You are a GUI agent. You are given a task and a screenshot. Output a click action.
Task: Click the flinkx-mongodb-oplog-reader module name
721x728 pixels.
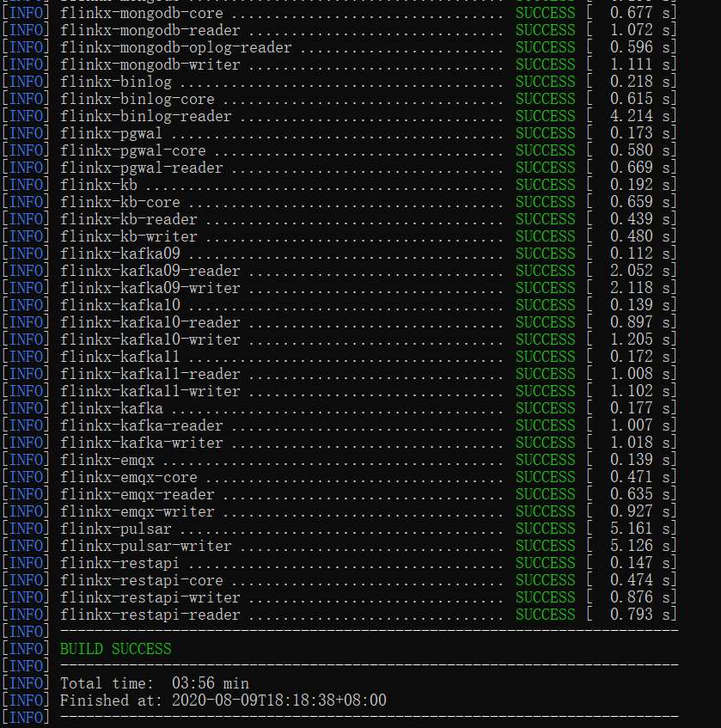tap(176, 47)
